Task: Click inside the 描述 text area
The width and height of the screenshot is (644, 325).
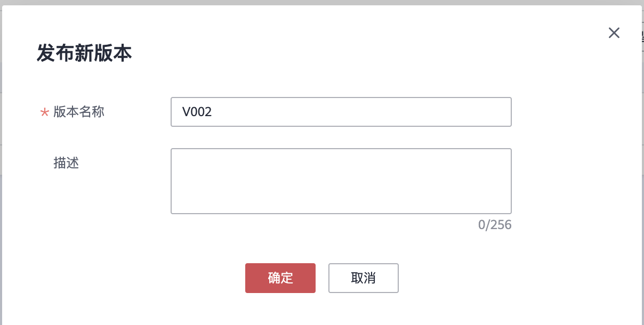Action: tap(341, 181)
